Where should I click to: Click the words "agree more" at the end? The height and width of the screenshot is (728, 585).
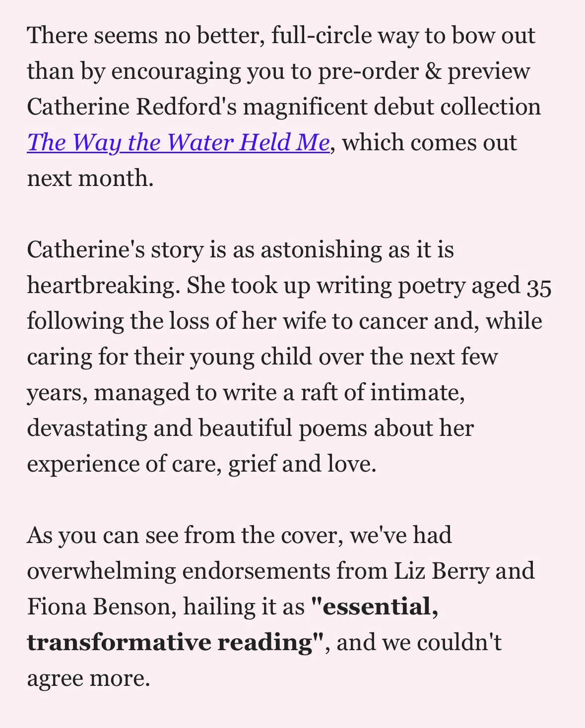(x=88, y=678)
